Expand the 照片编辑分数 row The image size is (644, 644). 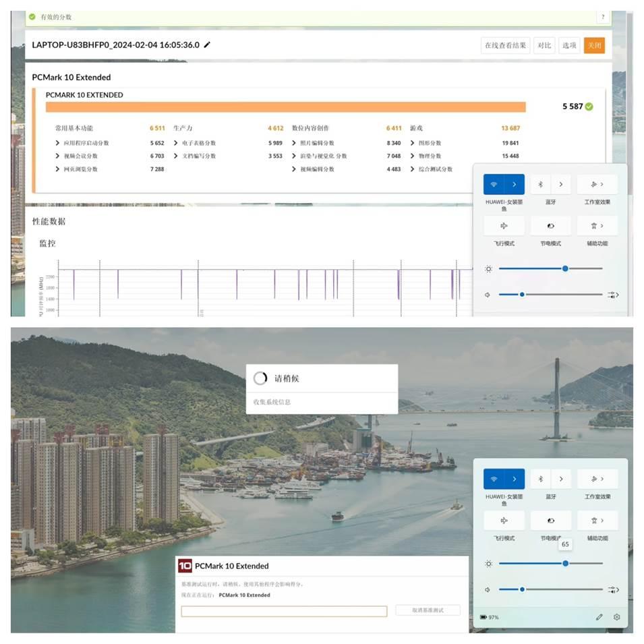294,143
